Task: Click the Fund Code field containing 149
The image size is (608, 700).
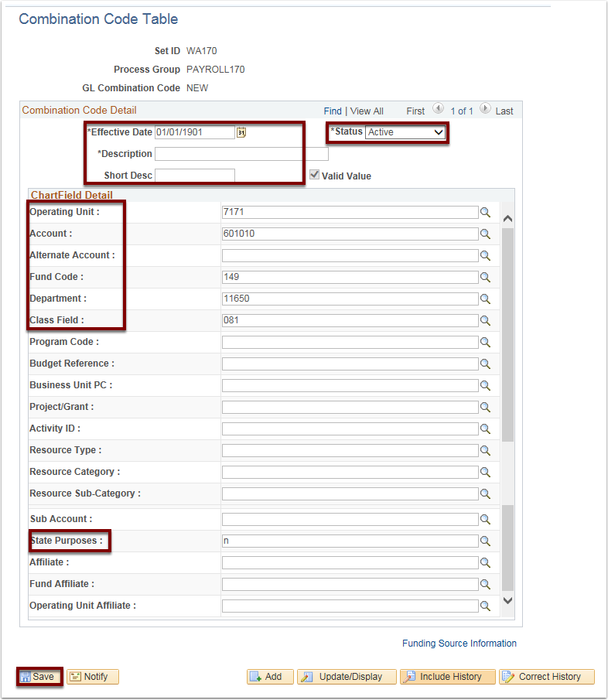Action: [x=350, y=277]
